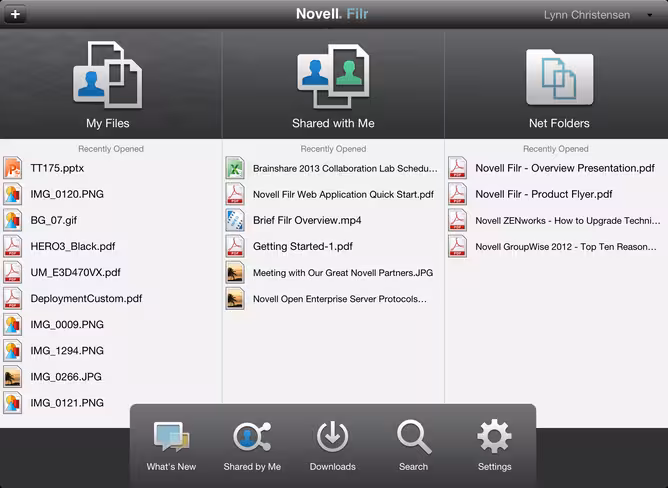668x488 pixels.
Task: Open Getting Started-1.pdf
Action: coord(303,247)
